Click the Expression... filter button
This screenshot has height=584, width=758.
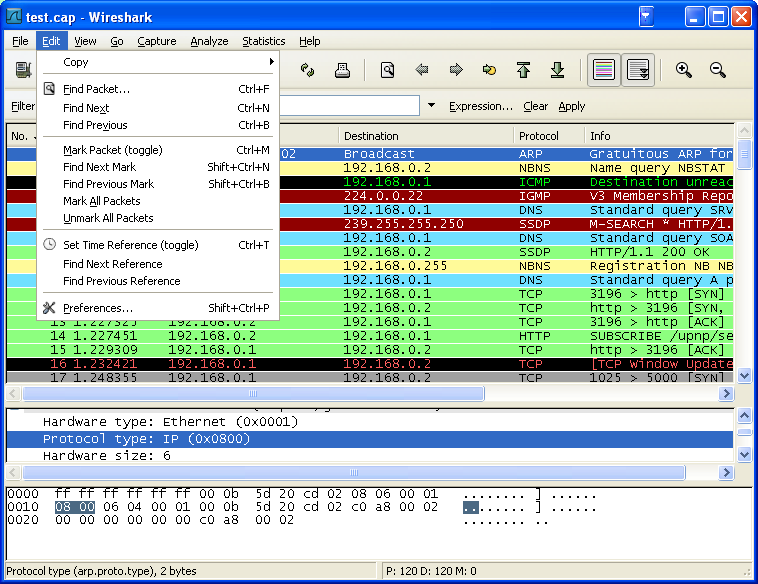pos(480,106)
